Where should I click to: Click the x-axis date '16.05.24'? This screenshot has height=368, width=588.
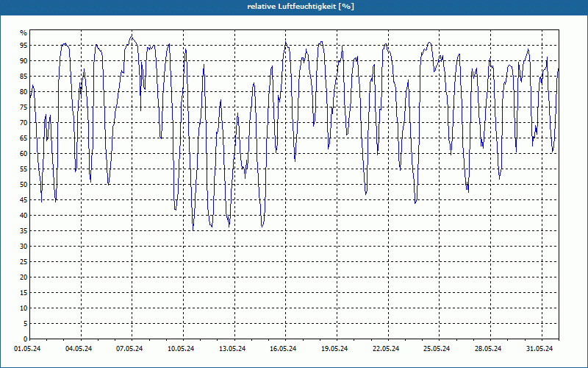284,349
